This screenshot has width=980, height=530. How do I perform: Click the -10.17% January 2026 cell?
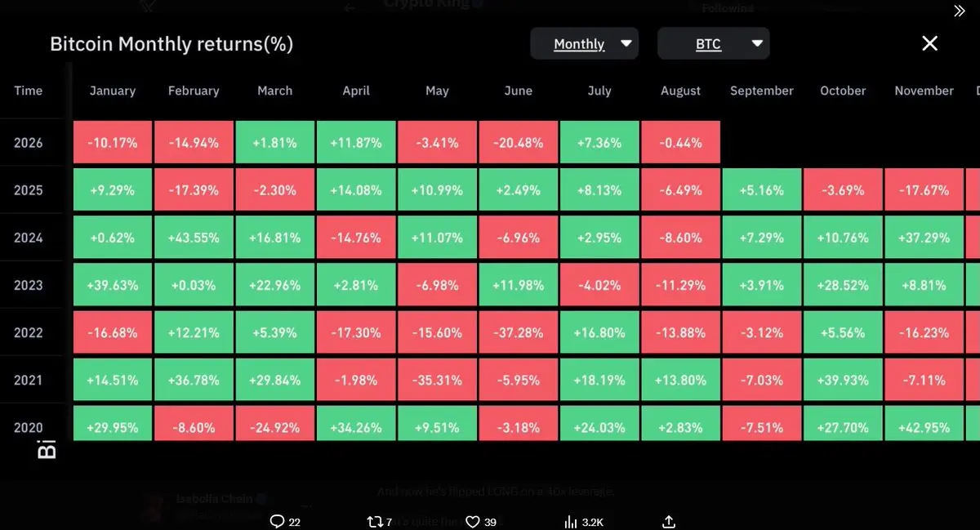point(113,143)
